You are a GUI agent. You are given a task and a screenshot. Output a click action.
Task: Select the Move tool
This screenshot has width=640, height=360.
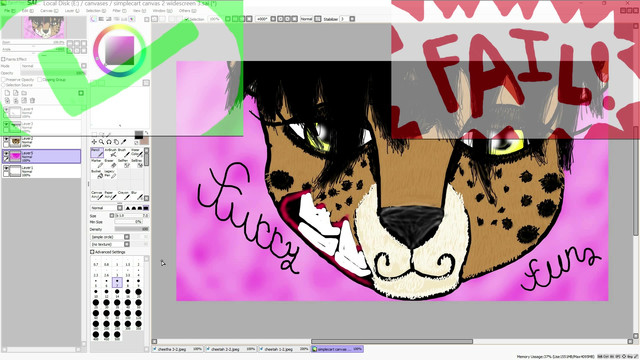tap(94, 142)
